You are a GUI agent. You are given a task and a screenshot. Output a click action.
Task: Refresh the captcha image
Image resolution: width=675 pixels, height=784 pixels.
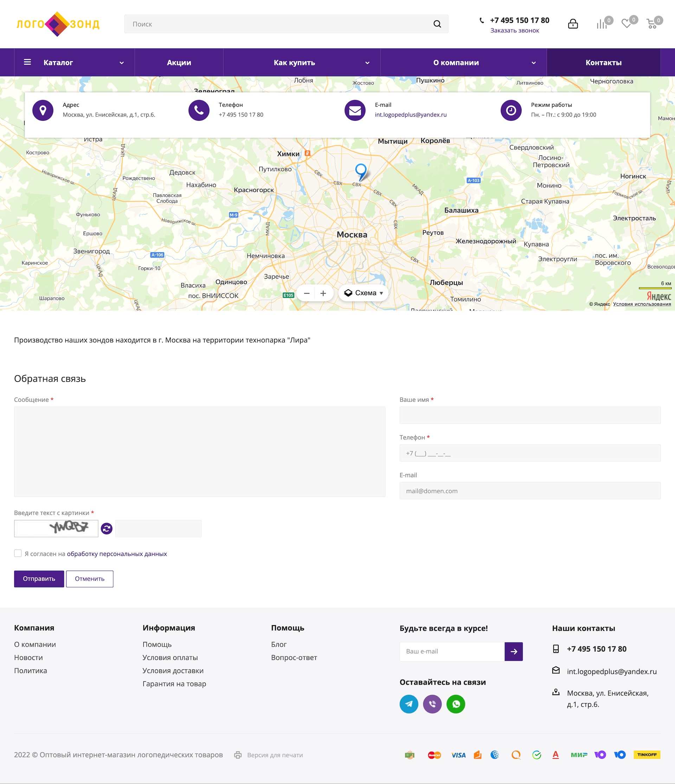point(107,529)
